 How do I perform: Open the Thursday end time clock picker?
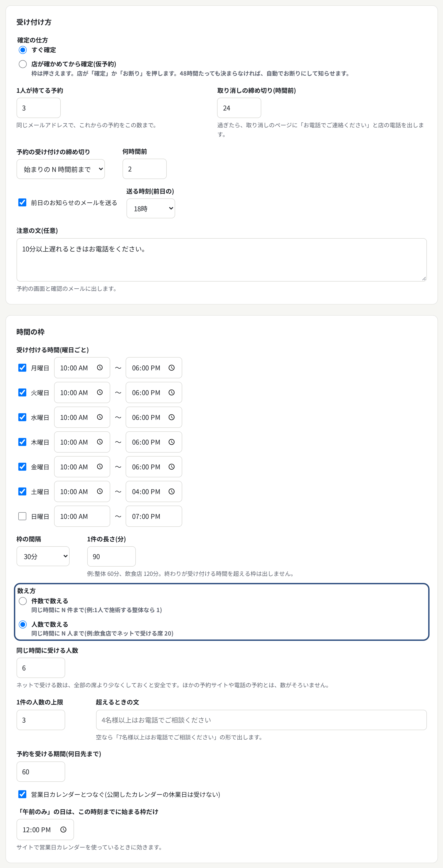[x=171, y=442]
